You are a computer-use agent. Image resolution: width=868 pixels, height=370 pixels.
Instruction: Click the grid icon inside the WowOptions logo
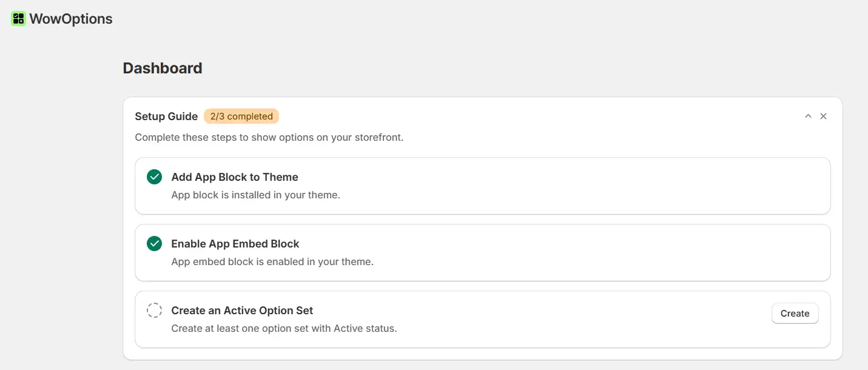click(17, 18)
